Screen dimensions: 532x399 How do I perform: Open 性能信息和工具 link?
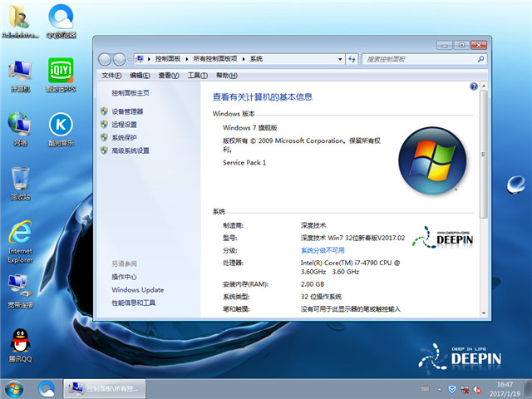tap(134, 303)
